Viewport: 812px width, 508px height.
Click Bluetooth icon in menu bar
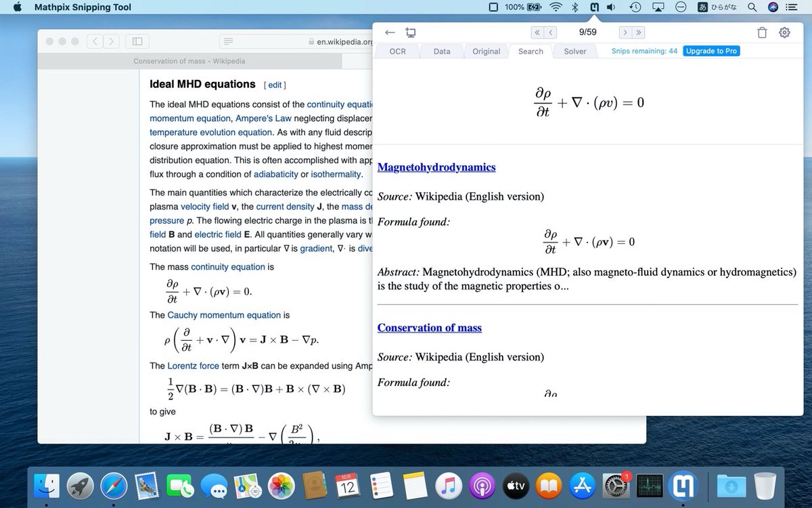pyautogui.click(x=576, y=7)
